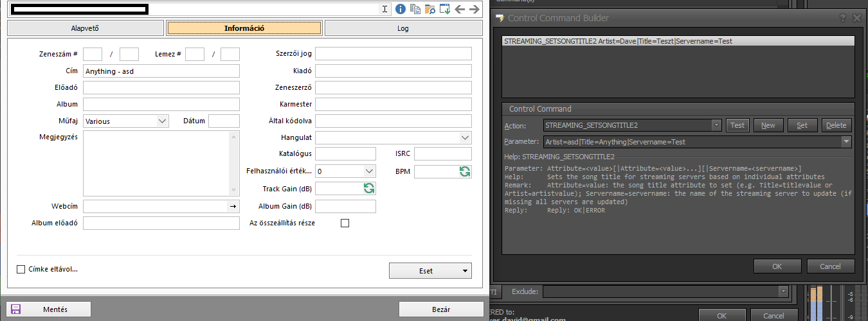
Task: Click the copy documents icon
Action: click(x=415, y=9)
